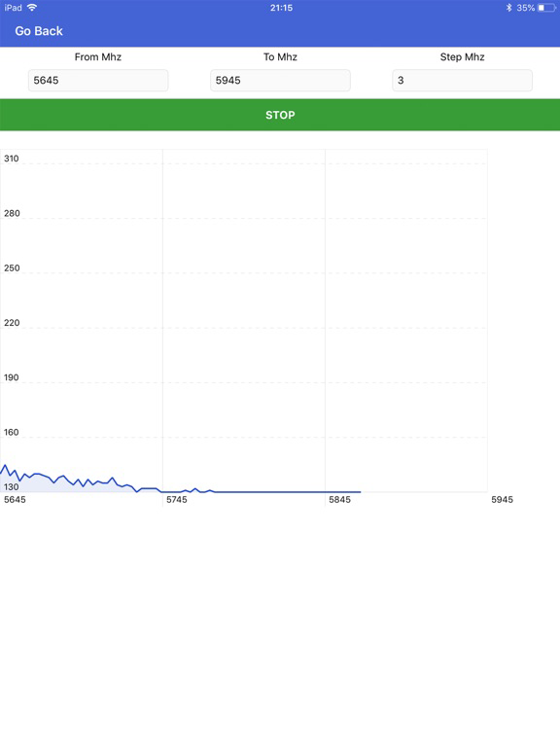Select the To Mhz input field
560x747 pixels.
[280, 80]
